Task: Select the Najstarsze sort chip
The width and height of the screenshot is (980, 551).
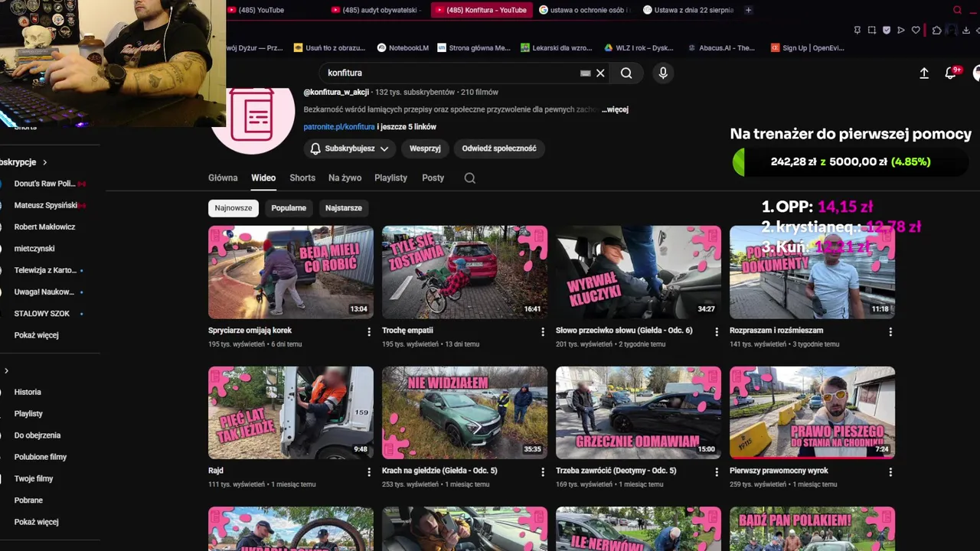Action: click(344, 208)
